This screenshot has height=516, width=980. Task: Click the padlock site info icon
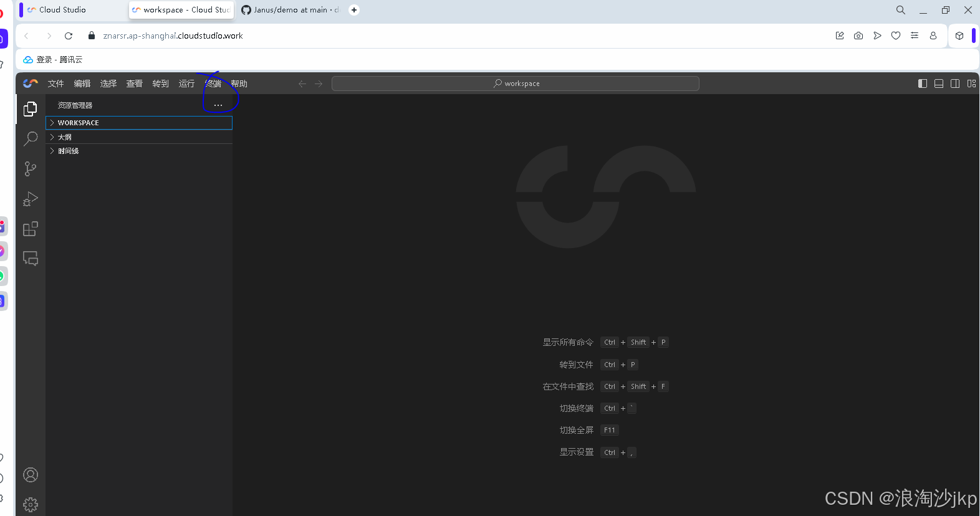click(92, 36)
